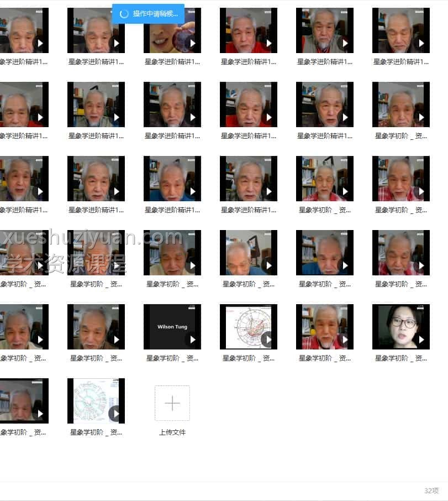This screenshot has height=501, width=448.
Task: Click the 操作中请稍候 notification text
Action: point(155,14)
